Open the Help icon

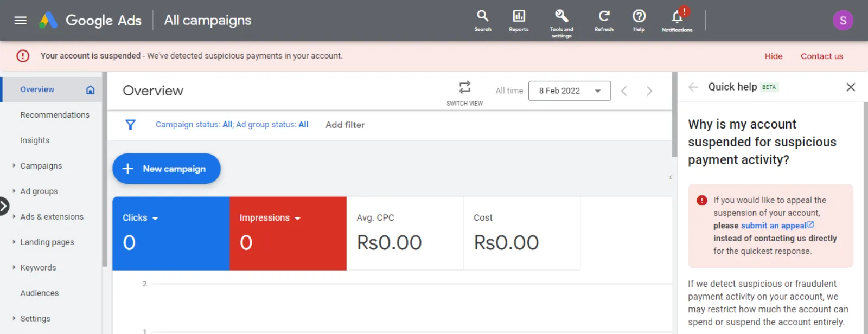(x=639, y=21)
